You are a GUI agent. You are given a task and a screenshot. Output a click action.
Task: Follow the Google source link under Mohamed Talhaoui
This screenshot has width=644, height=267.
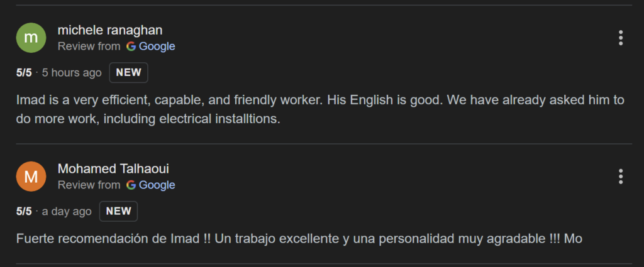157,185
